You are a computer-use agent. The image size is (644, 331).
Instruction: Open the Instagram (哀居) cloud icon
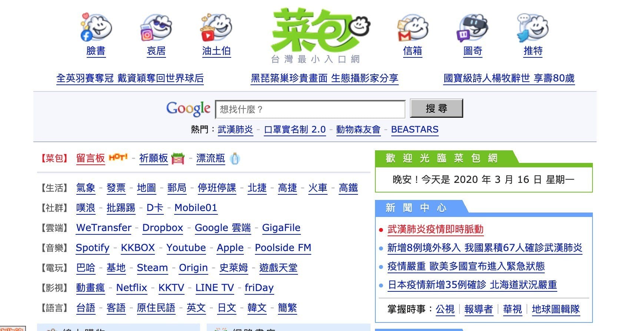[x=156, y=27]
